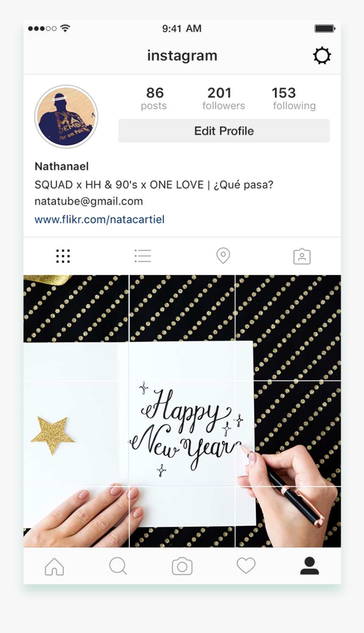Open the circular profile picture

pyautogui.click(x=66, y=117)
